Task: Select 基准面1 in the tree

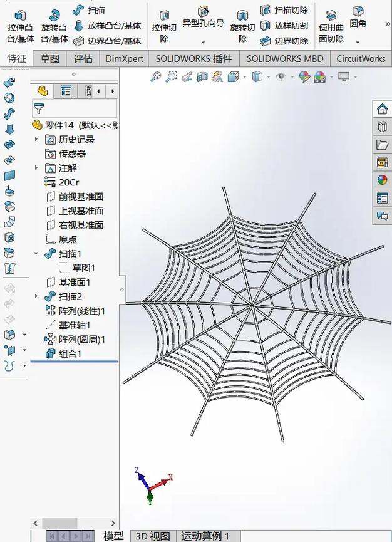Action: 68,282
